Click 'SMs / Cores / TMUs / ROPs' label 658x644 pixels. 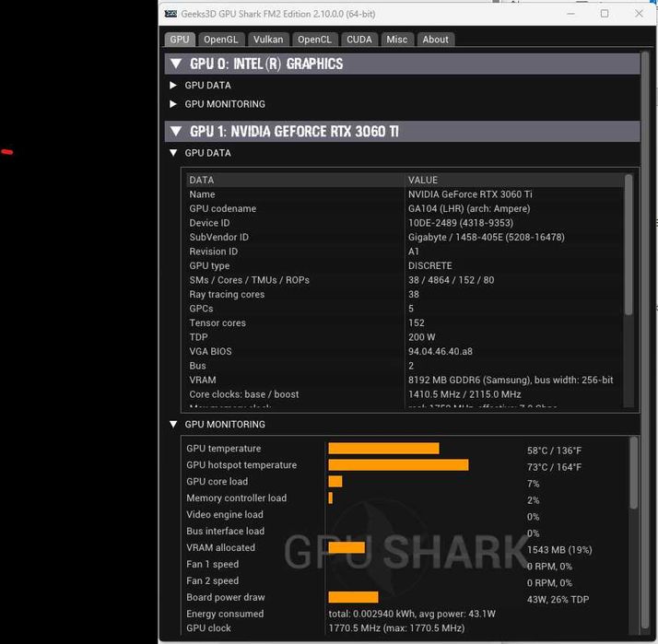click(249, 280)
